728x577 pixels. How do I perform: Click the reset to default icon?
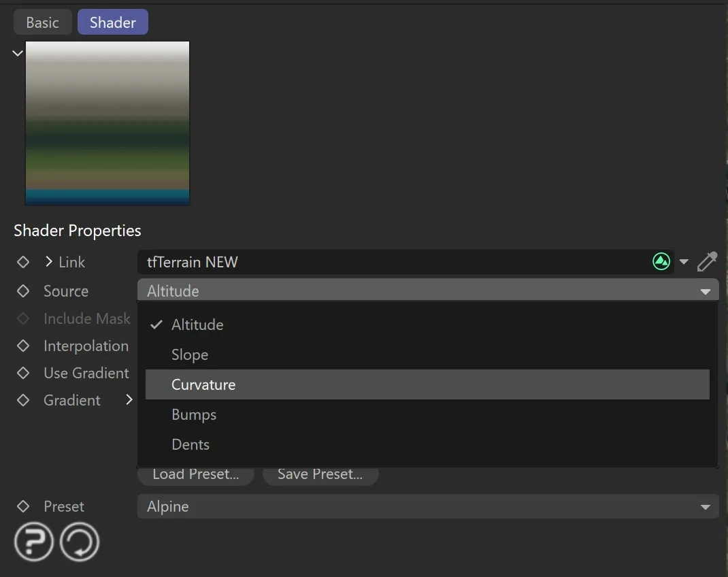click(x=80, y=541)
